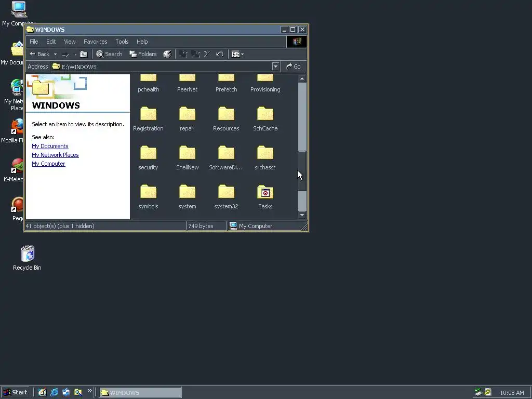The image size is (532, 399).
Task: Click the Copy To toolbar icon
Action: 196,54
